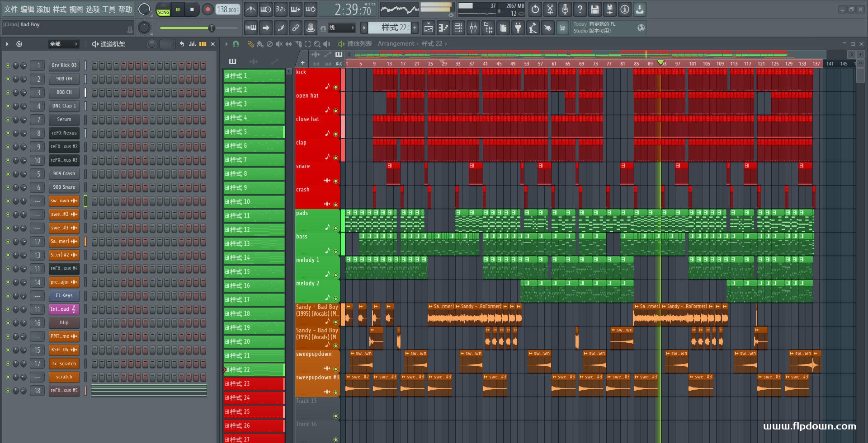Image resolution: width=868 pixels, height=443 pixels.
Task: Open the 文件 menu
Action: (11, 9)
